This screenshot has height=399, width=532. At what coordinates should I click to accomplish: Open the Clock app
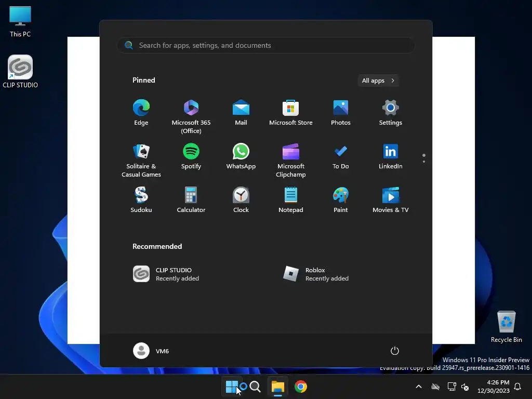coord(241,200)
